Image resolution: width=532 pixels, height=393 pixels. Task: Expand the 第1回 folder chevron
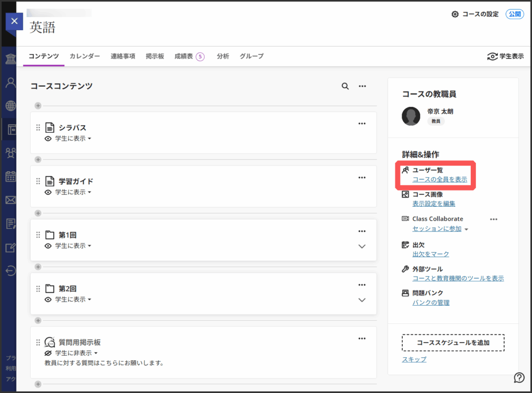coord(362,246)
